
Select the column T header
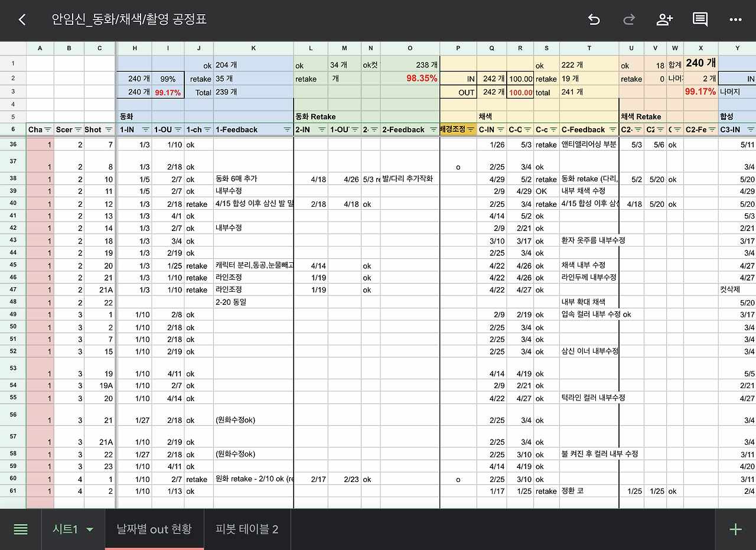pos(589,48)
